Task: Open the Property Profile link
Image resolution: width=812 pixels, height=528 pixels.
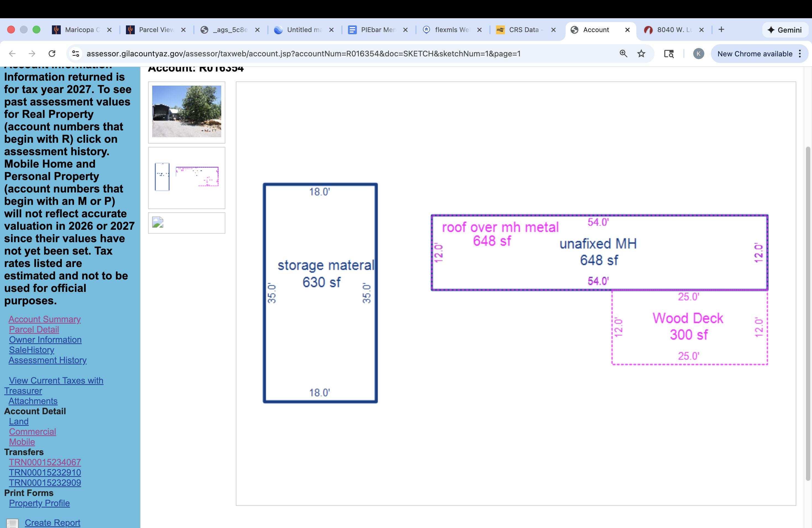Action: point(39,503)
